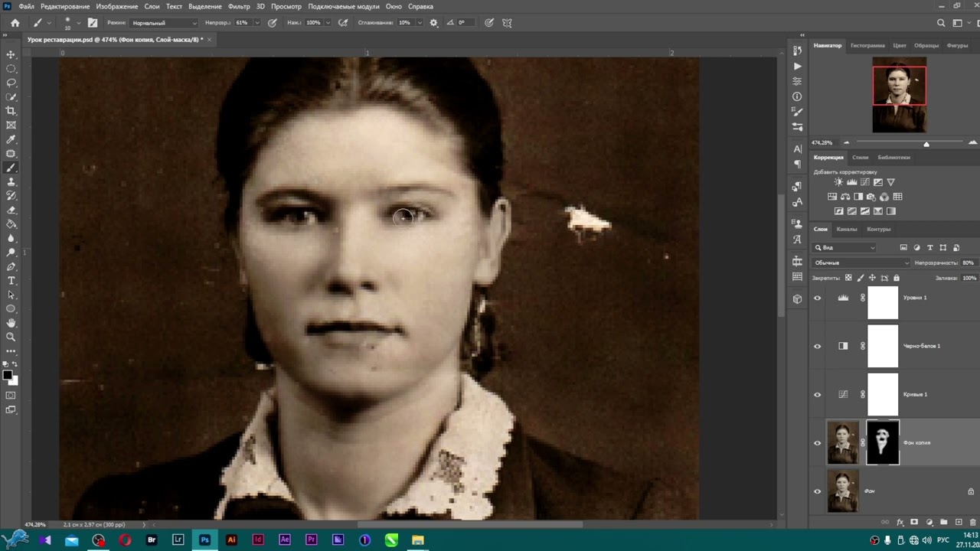Switch to the Стили tab

tap(861, 157)
